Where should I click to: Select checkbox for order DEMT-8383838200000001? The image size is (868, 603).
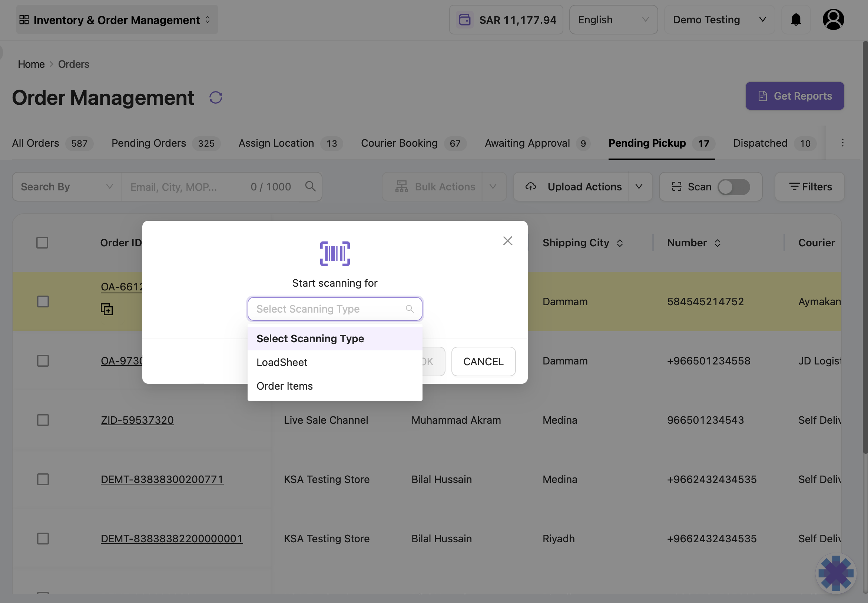(43, 539)
